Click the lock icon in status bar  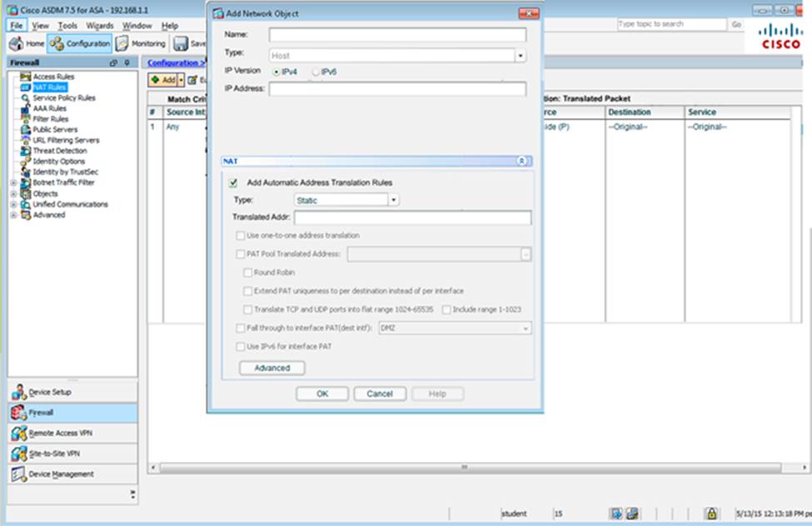click(711, 514)
